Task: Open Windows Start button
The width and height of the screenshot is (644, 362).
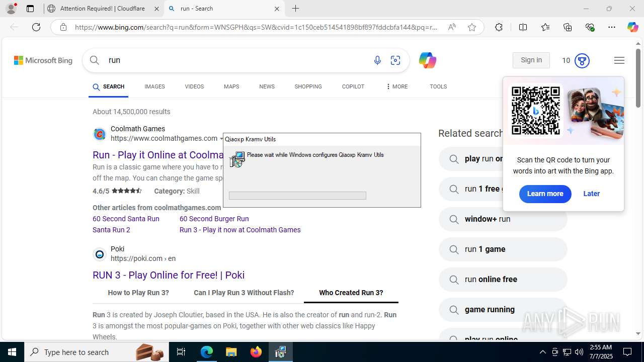Action: (x=12, y=352)
